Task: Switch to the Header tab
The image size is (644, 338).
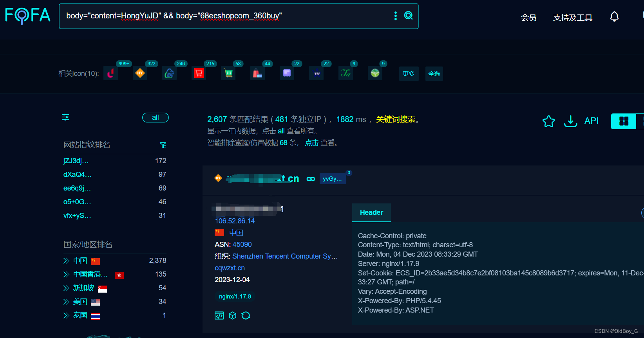Action: [371, 212]
